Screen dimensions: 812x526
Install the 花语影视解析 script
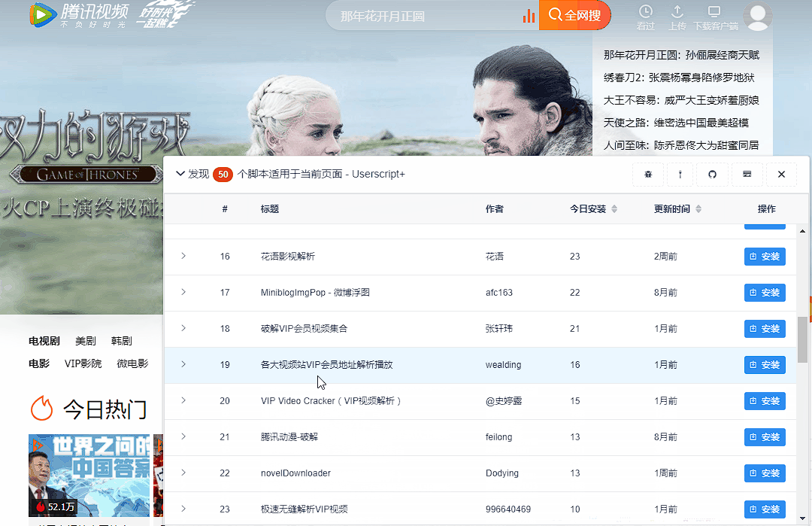click(x=765, y=257)
